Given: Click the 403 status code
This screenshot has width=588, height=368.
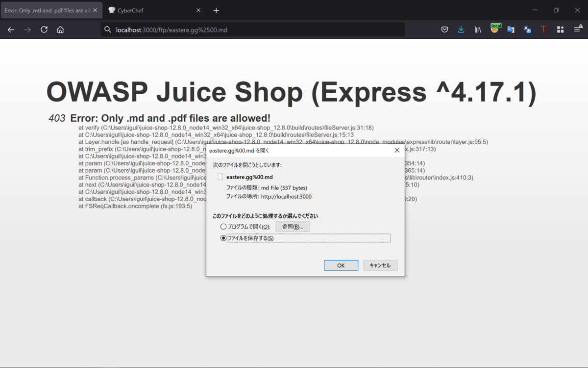Looking at the screenshot, I should click(57, 118).
